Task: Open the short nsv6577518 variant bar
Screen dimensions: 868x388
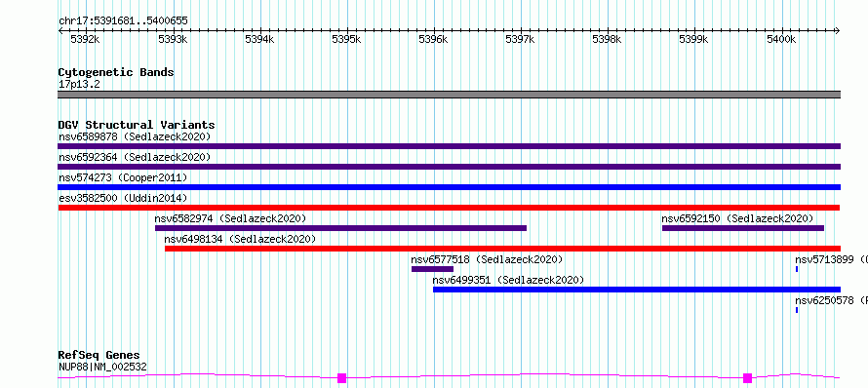Action: pyautogui.click(x=432, y=269)
